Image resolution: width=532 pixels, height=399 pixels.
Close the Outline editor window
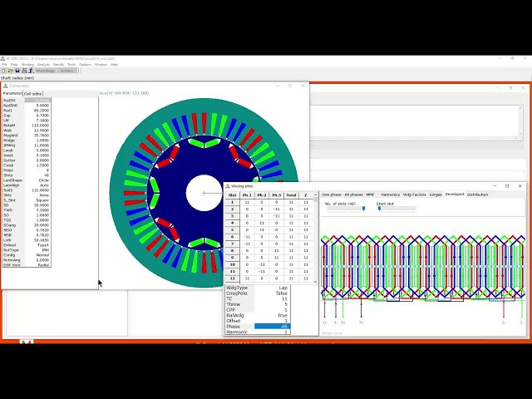click(303, 86)
